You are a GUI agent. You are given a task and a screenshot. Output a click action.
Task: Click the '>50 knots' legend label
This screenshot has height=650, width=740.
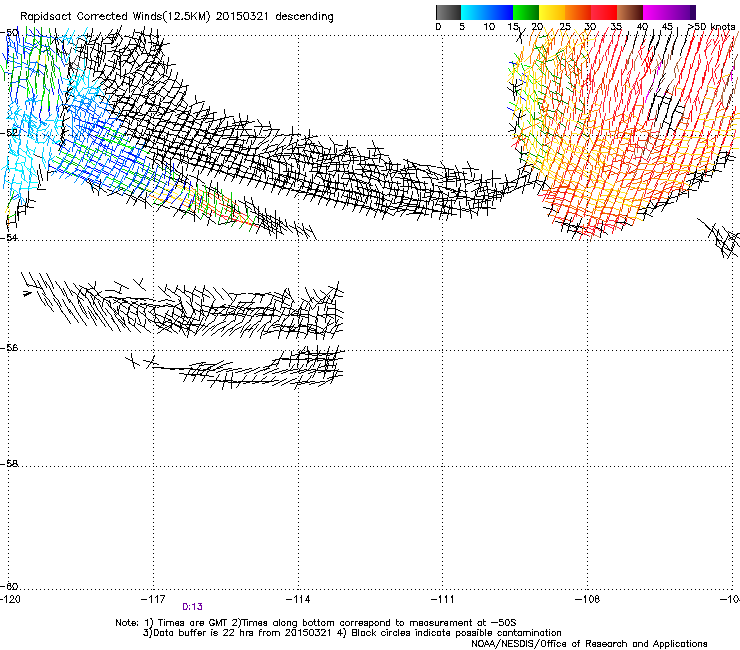pyautogui.click(x=712, y=26)
